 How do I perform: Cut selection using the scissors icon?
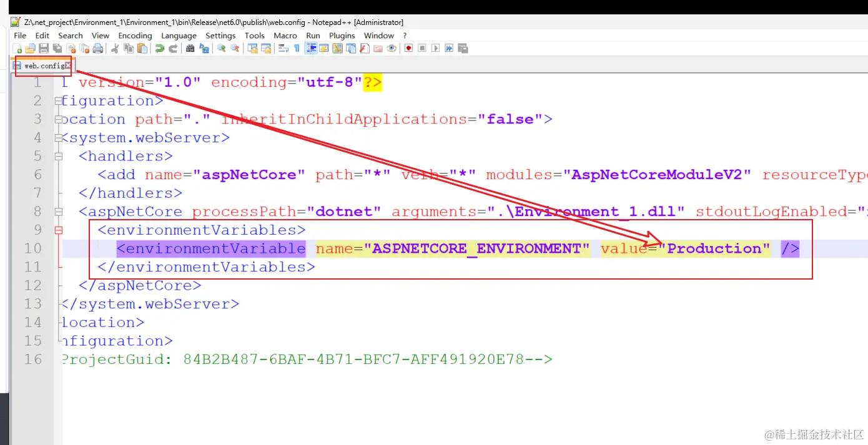pos(116,48)
